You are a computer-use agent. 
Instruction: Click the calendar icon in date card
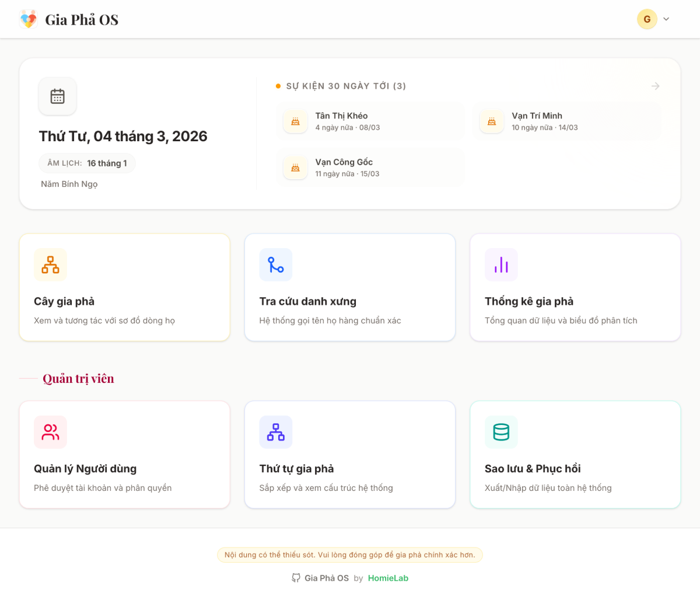pyautogui.click(x=57, y=96)
